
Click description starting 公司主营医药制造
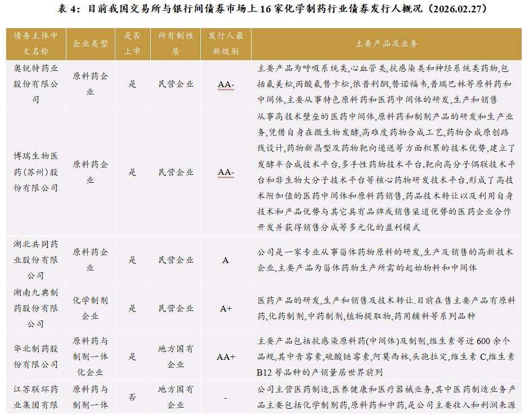387,397
